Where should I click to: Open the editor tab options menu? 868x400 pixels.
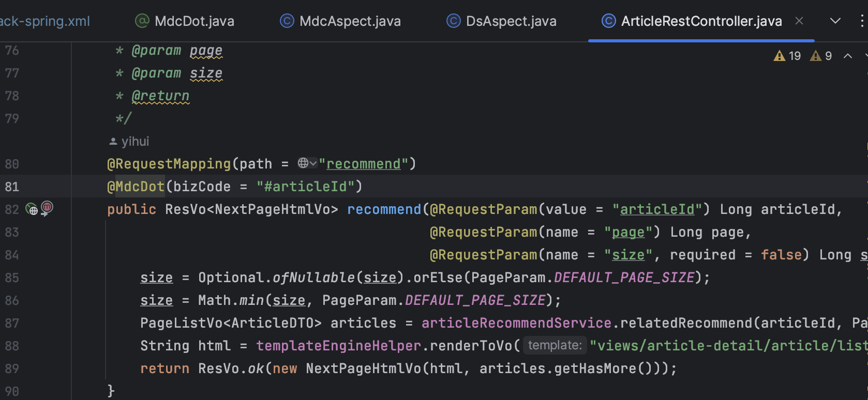click(861, 21)
